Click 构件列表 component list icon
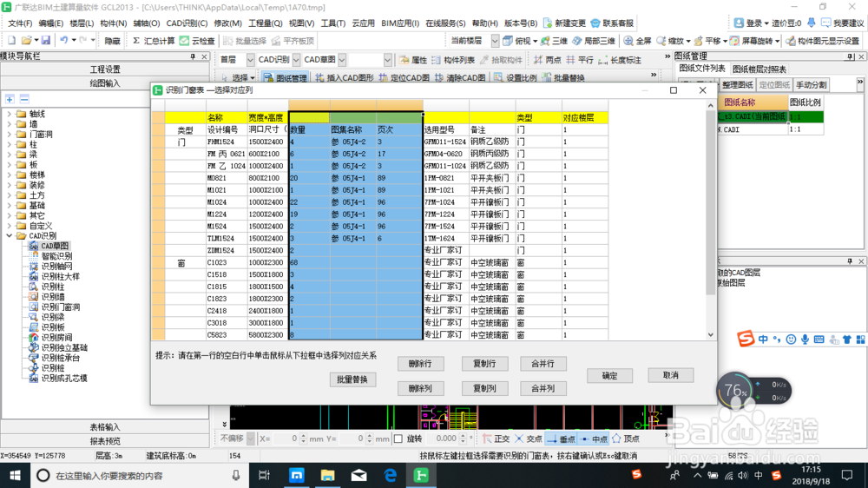868x488 pixels. coord(453,60)
